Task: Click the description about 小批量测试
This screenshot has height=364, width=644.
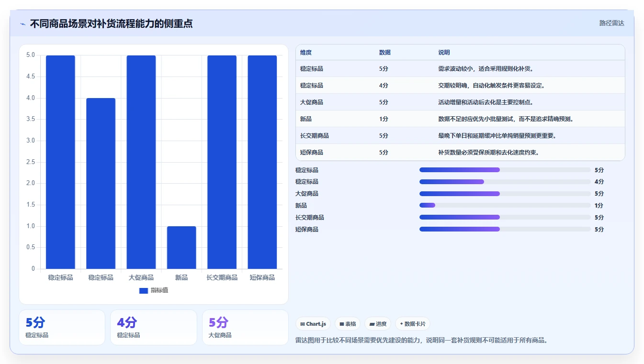Action: pos(506,119)
